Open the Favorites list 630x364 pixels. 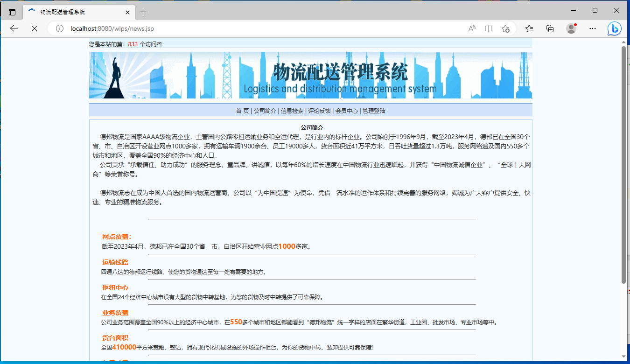pyautogui.click(x=529, y=28)
